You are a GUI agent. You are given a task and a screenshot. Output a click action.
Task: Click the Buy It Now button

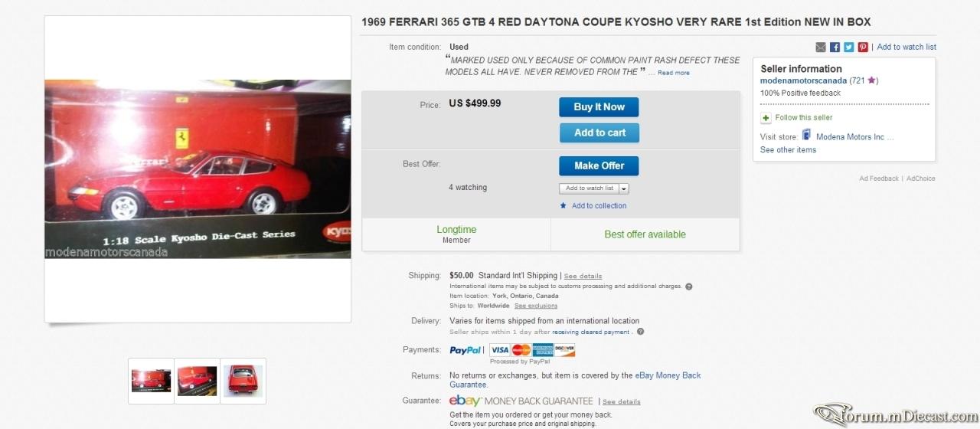coord(599,107)
